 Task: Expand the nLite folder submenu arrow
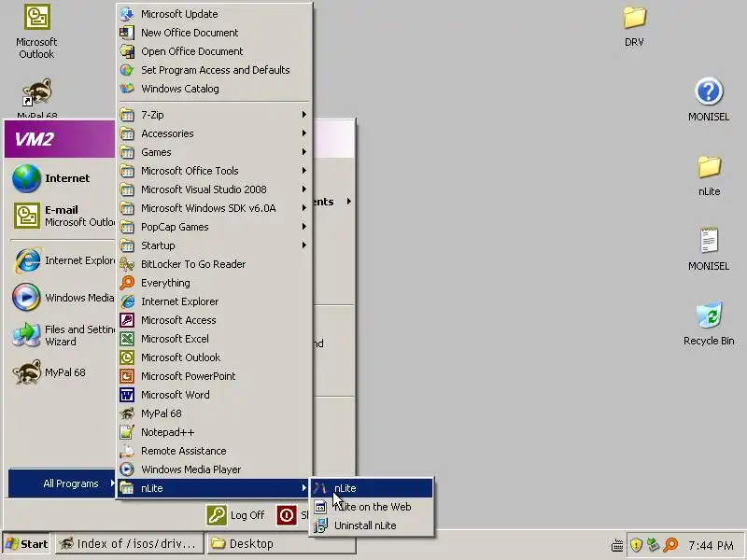pos(303,487)
